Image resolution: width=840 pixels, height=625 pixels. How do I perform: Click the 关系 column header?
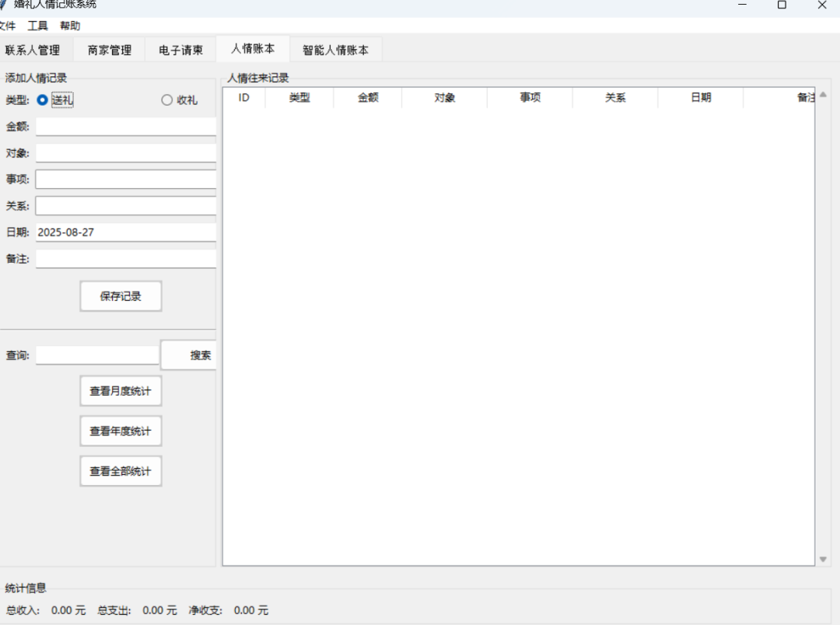point(615,97)
